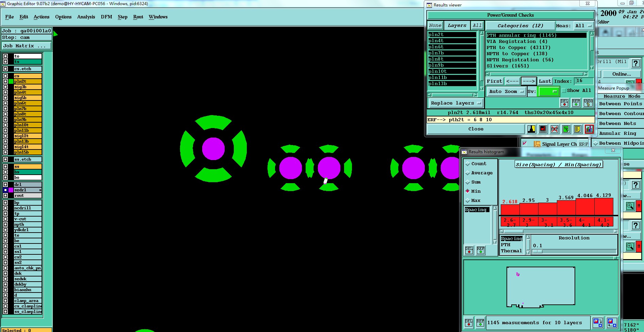Select pln6t in Results viewer layers list
Image resolution: width=644 pixels, height=332 pixels.
[x=452, y=47]
